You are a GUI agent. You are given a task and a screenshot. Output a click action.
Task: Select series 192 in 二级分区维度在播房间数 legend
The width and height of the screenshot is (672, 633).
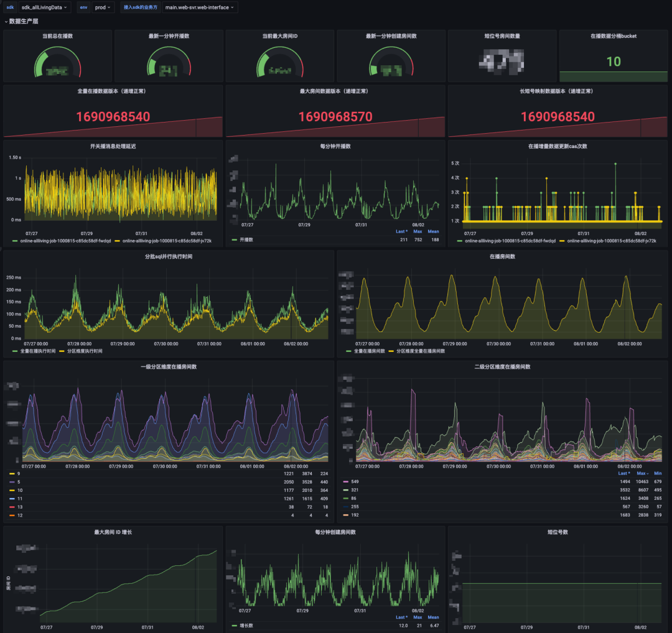click(x=355, y=515)
